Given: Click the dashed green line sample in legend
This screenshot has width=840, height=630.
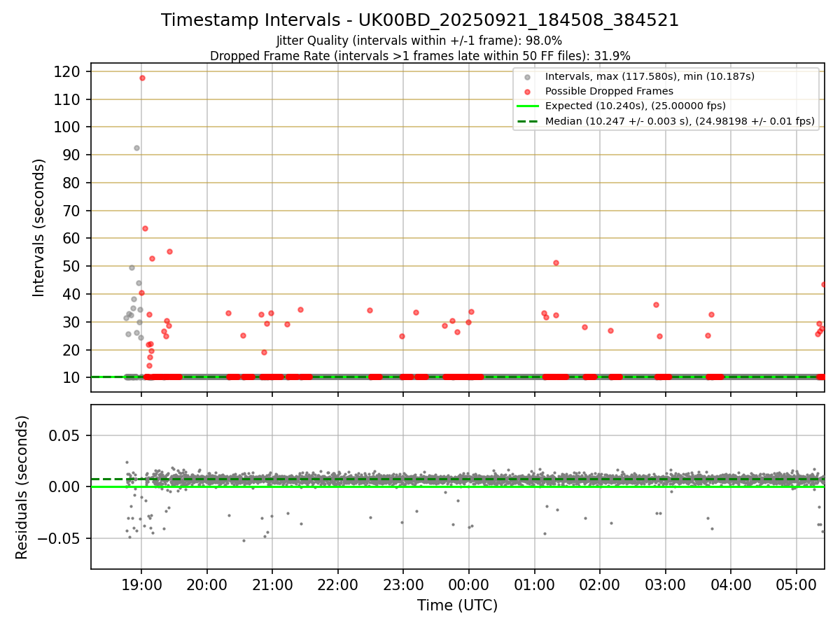Looking at the screenshot, I should click(x=527, y=121).
